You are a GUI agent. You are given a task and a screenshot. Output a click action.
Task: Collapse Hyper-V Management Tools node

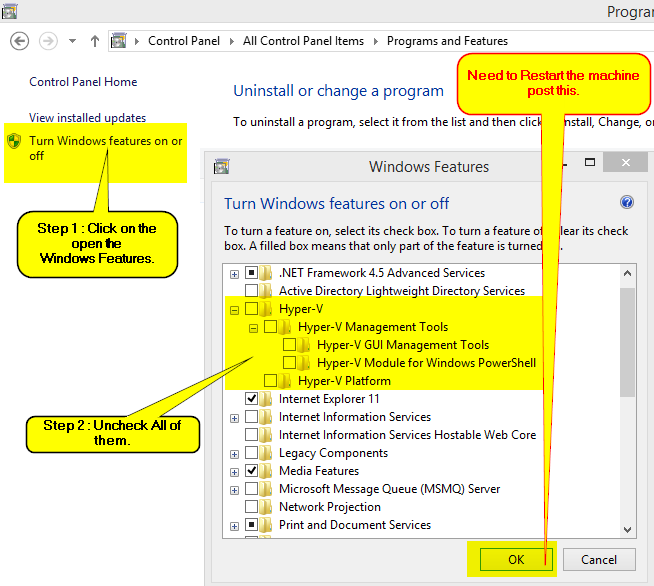click(253, 328)
